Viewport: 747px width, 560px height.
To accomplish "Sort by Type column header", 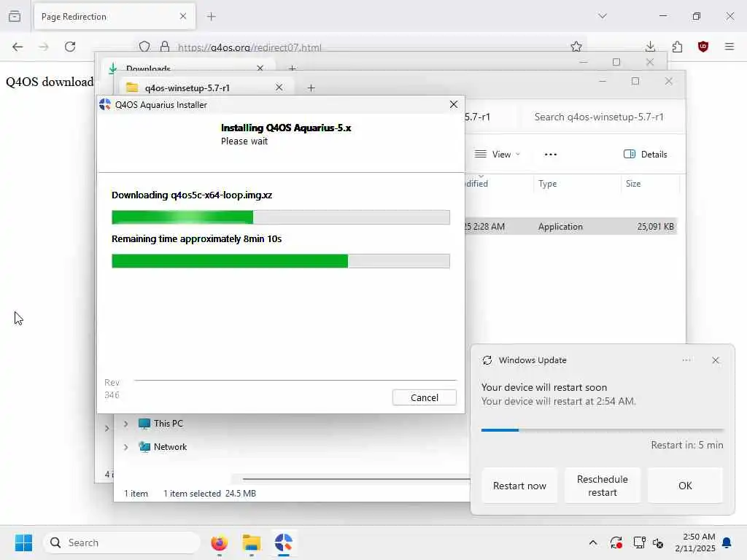I will (x=547, y=184).
